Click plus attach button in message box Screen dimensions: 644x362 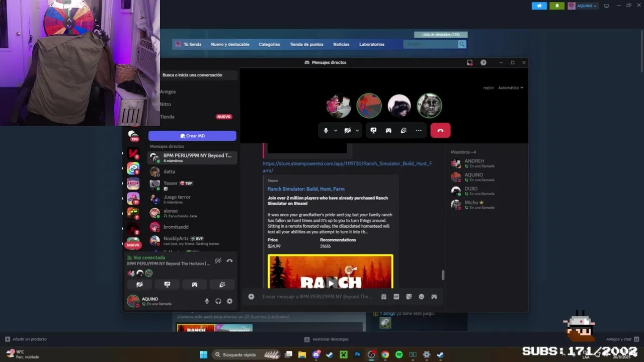click(251, 297)
